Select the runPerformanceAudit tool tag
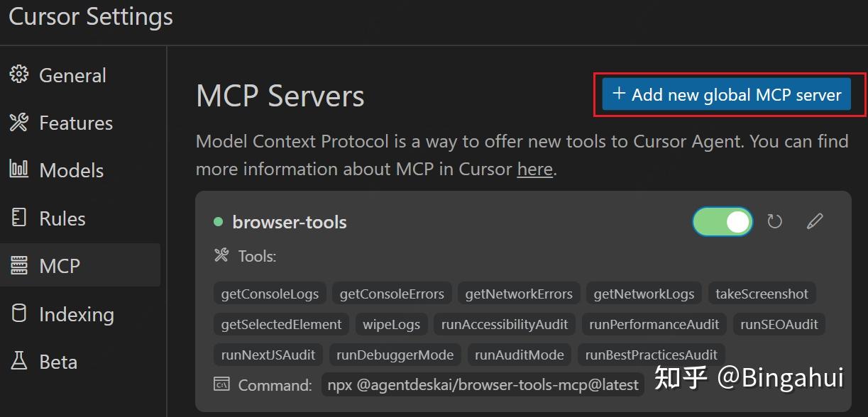The height and width of the screenshot is (417, 868). point(654,324)
